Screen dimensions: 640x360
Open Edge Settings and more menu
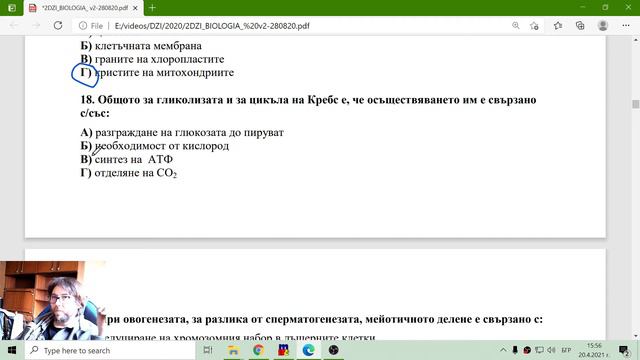coord(626,25)
